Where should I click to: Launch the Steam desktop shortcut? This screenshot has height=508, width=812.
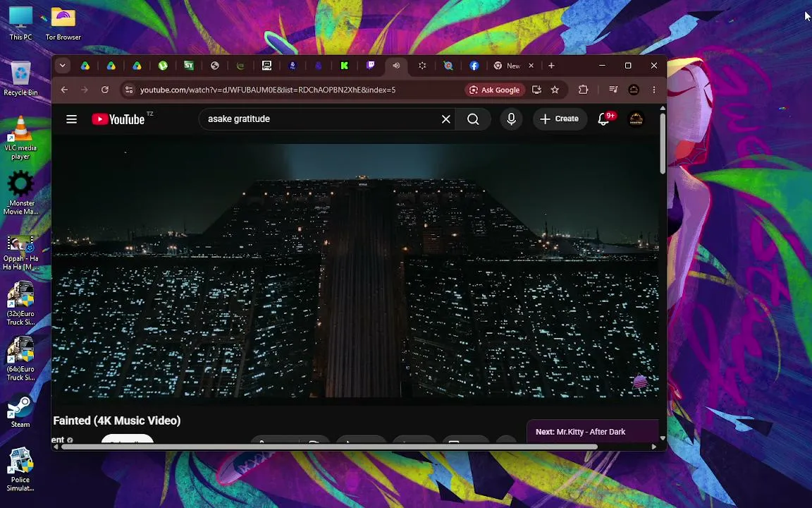tap(20, 412)
